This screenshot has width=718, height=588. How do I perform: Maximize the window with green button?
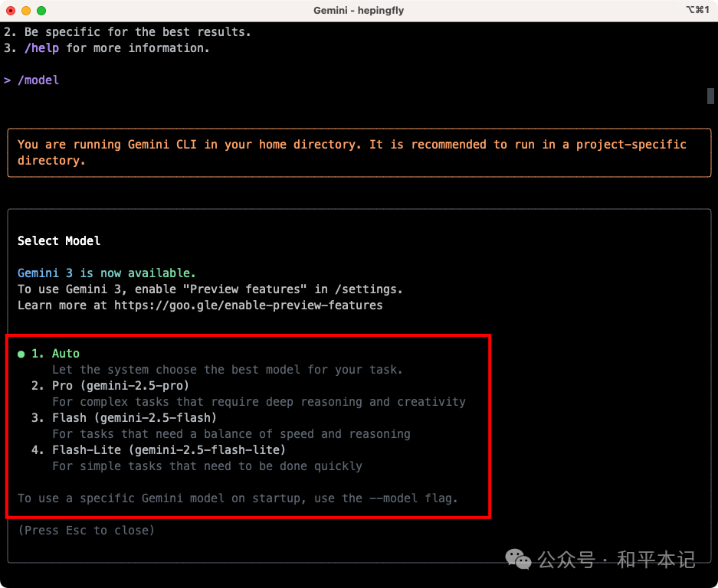pos(41,11)
